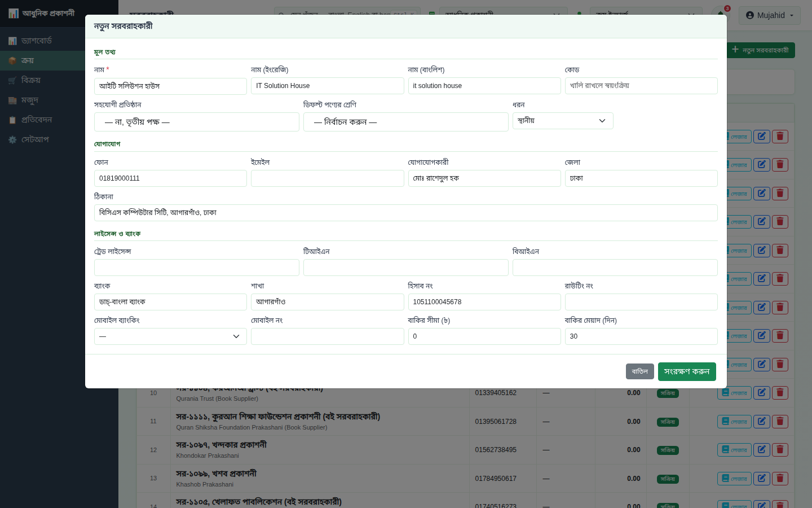Edit the Khondokar Prakashani row
This screenshot has width=812, height=508.
761,450
